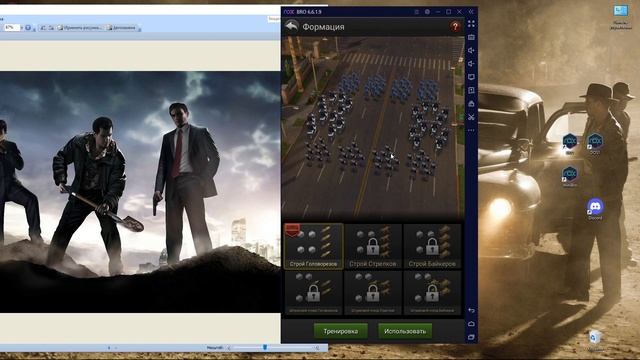Select locked bottom-row formation under Строй Головорезов
Screen dimensions: 640x360
[x=313, y=293]
